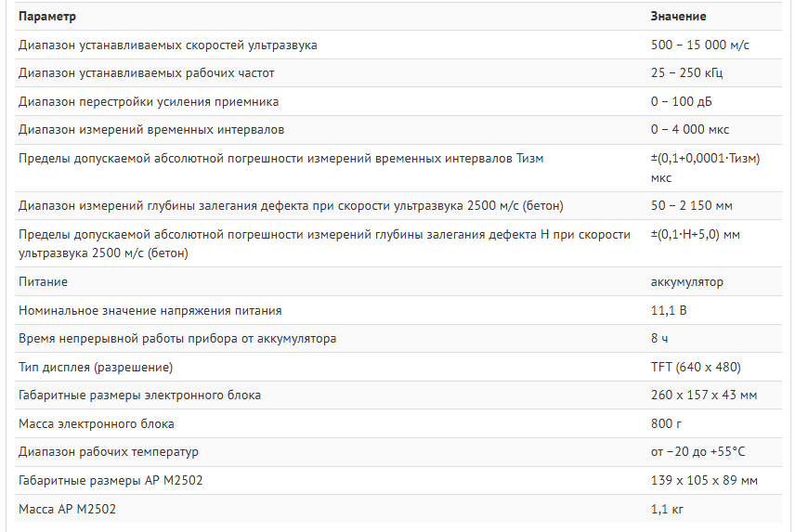Image resolution: width=795 pixels, height=532 pixels.
Task: Click the "Диапазон устанавливаемых рабочих частот" row label
Action: coord(147,72)
